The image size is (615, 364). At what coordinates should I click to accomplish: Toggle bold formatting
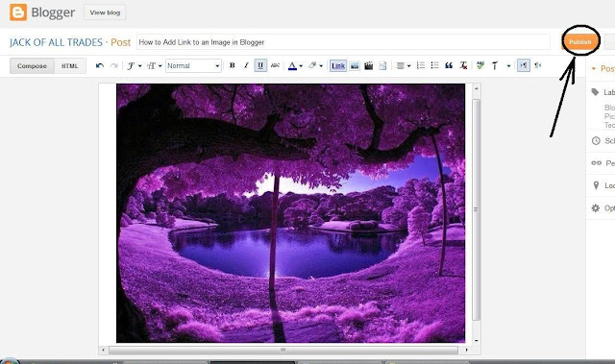[x=233, y=65]
